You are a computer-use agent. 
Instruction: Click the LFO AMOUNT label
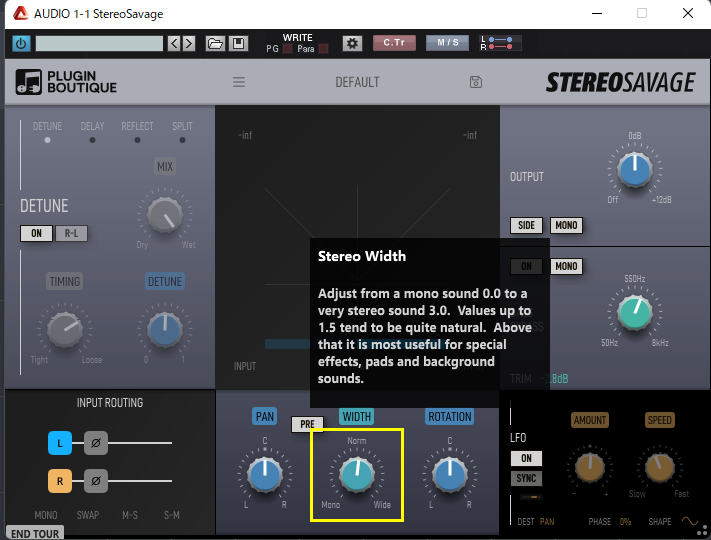click(x=590, y=420)
